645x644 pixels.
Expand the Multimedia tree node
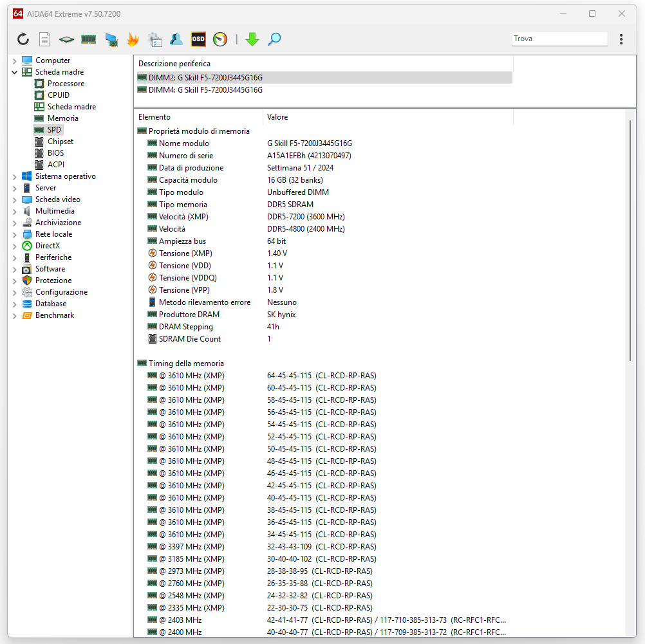14,212
